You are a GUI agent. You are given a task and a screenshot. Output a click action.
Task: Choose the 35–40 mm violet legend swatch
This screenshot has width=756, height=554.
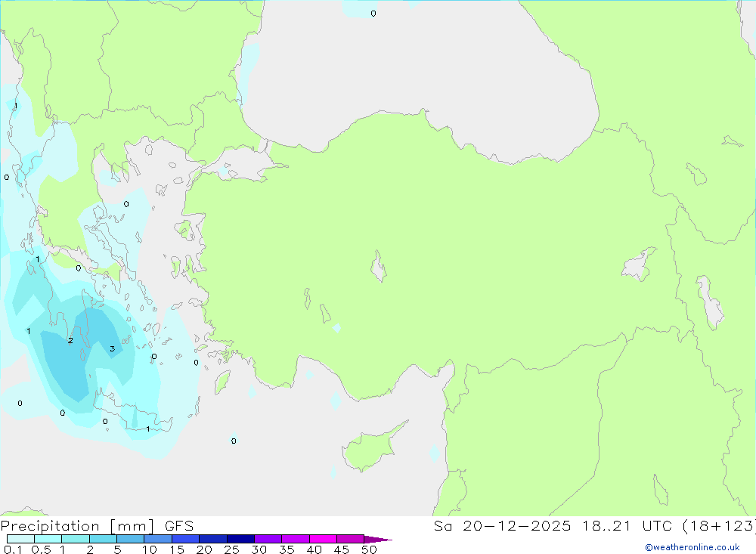click(296, 539)
